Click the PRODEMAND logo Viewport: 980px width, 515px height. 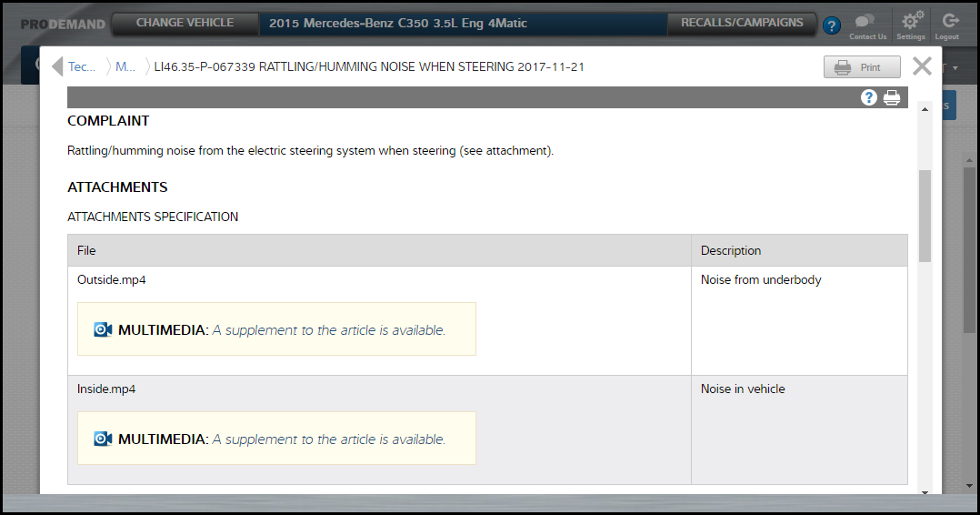click(x=63, y=24)
